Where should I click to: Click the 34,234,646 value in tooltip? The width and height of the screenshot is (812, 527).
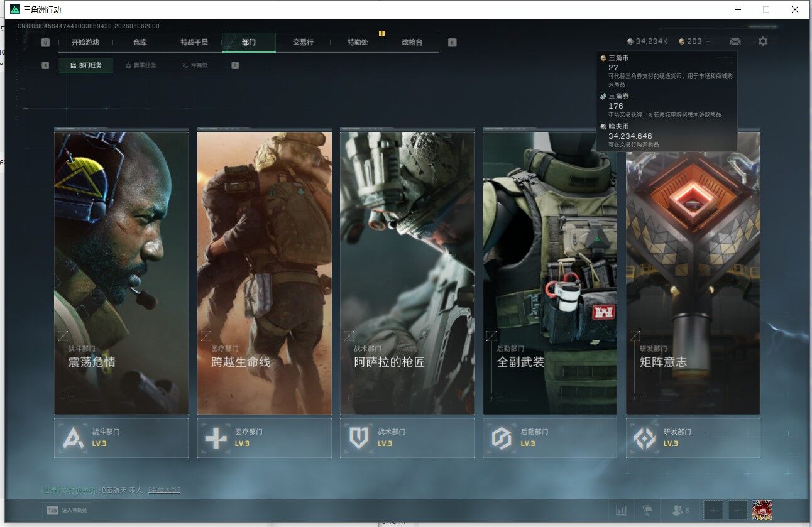[x=630, y=136]
